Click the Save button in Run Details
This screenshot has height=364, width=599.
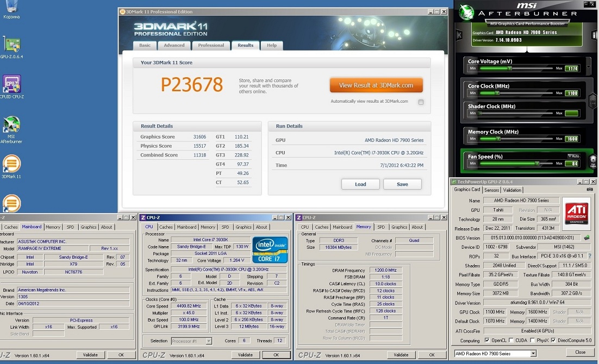402,184
